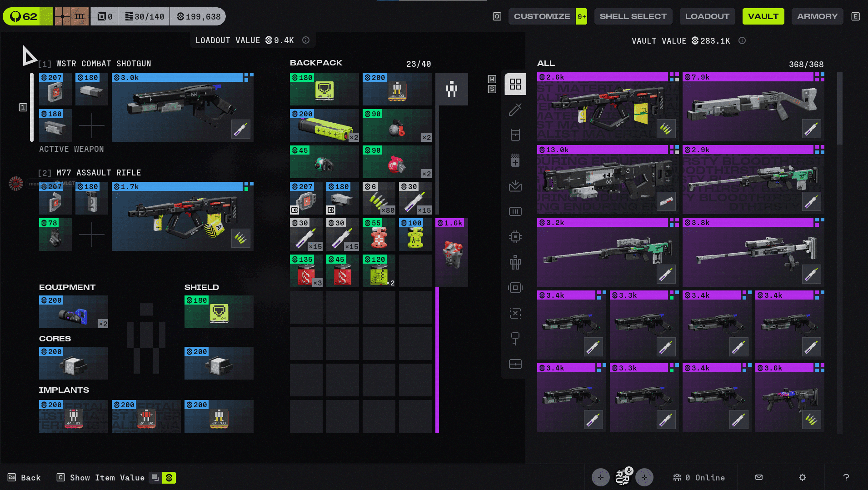Switch to the Armory tab
Image resolution: width=868 pixels, height=490 pixels.
pyautogui.click(x=817, y=16)
